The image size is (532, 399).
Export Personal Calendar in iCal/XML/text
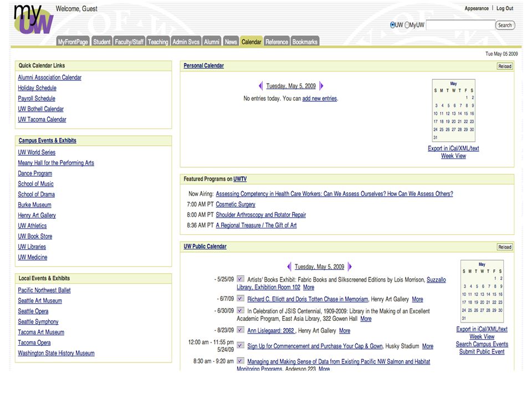[453, 149]
